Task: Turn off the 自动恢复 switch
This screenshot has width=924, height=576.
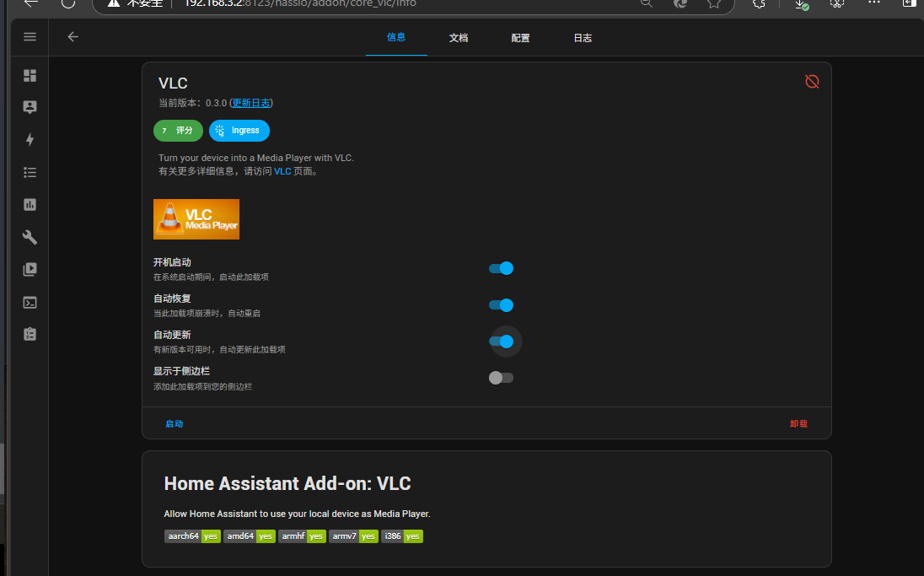Action: [501, 305]
